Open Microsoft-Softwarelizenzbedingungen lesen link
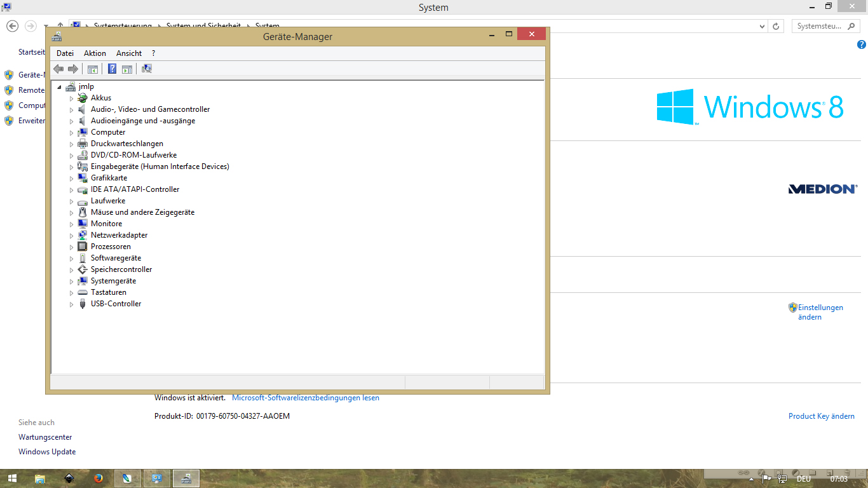This screenshot has height=488, width=868. click(306, 398)
